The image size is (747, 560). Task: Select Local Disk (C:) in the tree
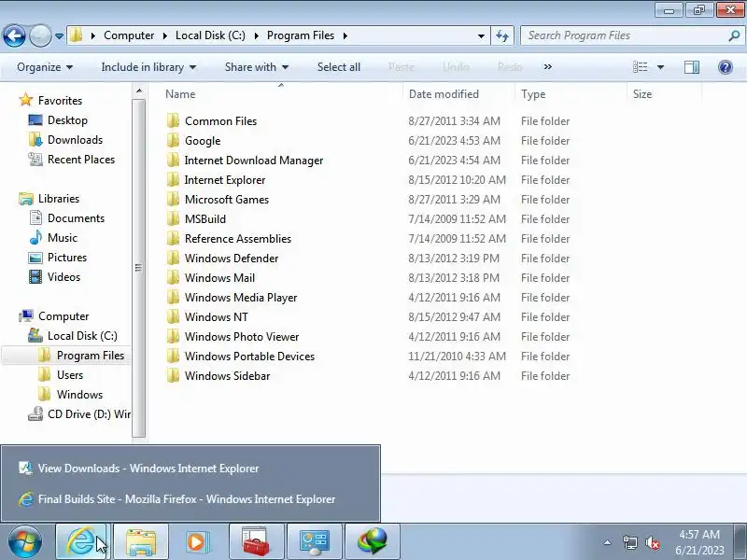pos(73,335)
